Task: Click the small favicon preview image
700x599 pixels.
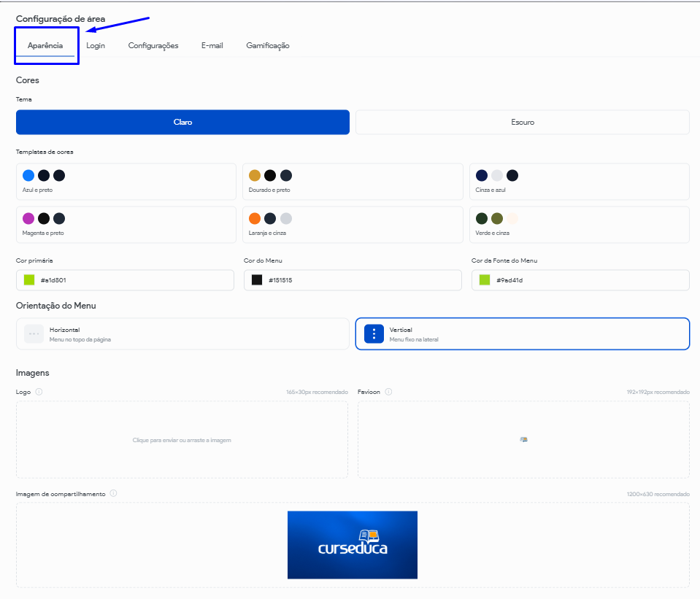Action: [523, 439]
